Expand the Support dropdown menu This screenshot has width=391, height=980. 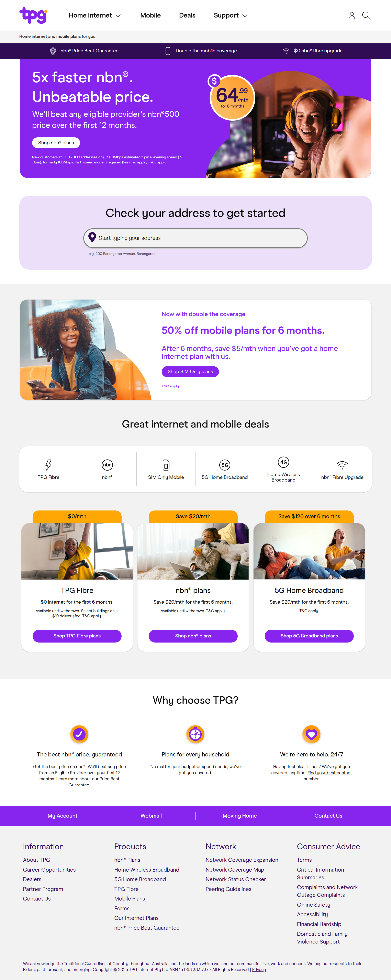pos(231,15)
